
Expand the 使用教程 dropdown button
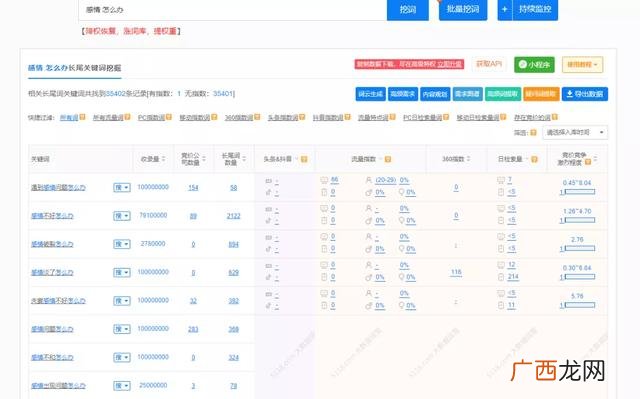[582, 64]
